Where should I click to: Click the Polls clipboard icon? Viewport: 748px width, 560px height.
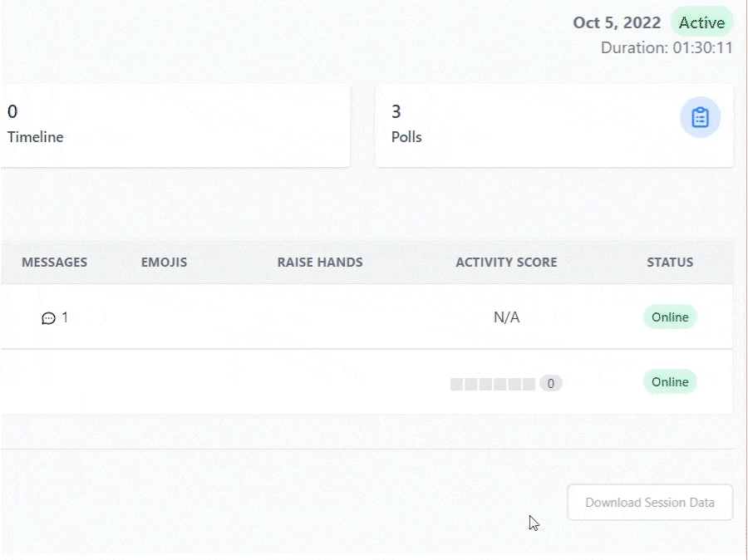click(700, 118)
